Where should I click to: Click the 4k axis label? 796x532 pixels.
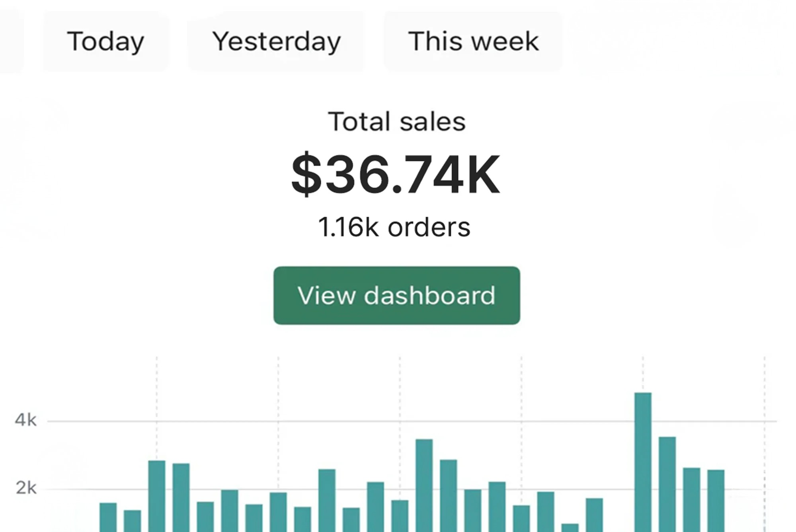click(x=26, y=420)
